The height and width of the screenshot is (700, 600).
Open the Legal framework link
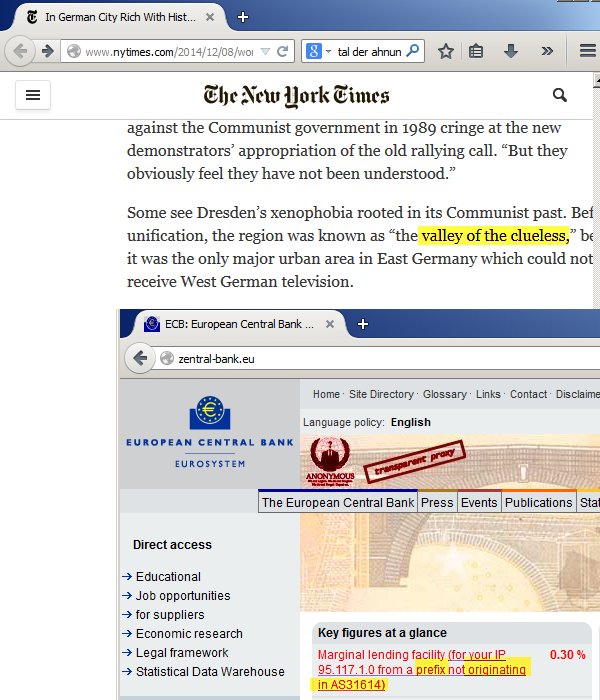coord(182,653)
